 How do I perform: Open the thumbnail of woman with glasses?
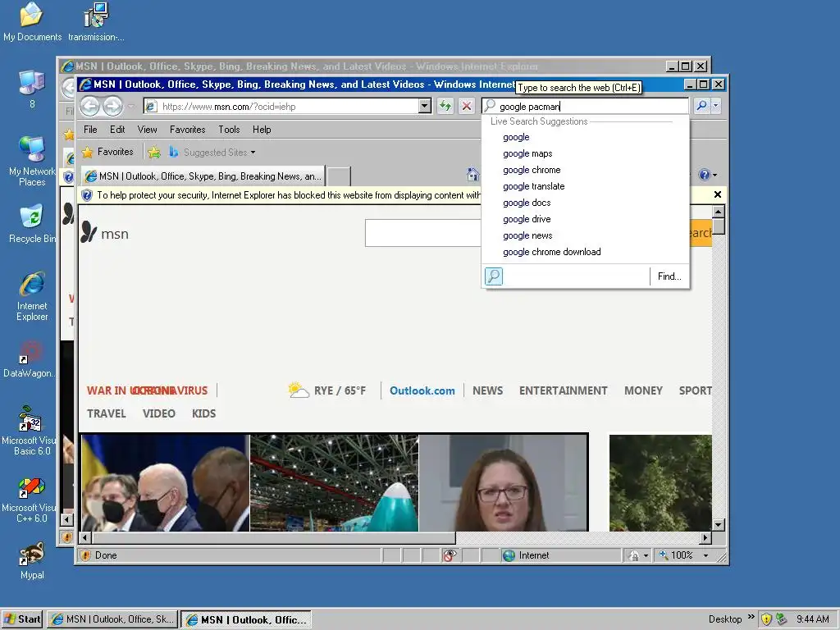pyautogui.click(x=503, y=482)
